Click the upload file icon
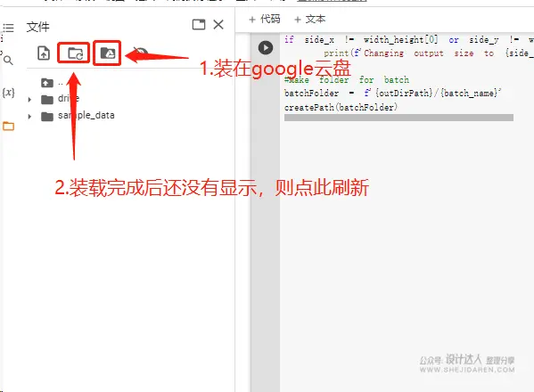Image resolution: width=534 pixels, height=392 pixels. (x=44, y=53)
